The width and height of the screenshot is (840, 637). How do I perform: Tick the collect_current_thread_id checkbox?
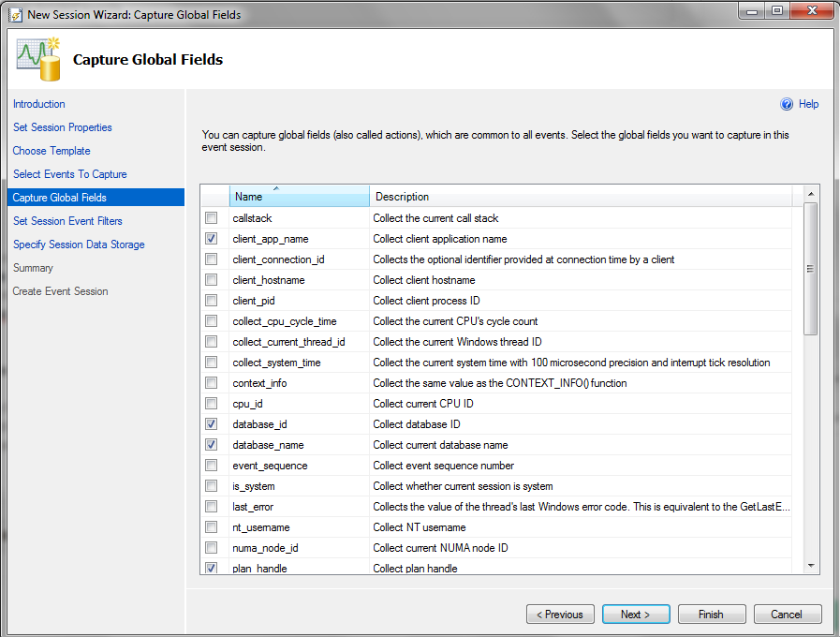coord(212,342)
